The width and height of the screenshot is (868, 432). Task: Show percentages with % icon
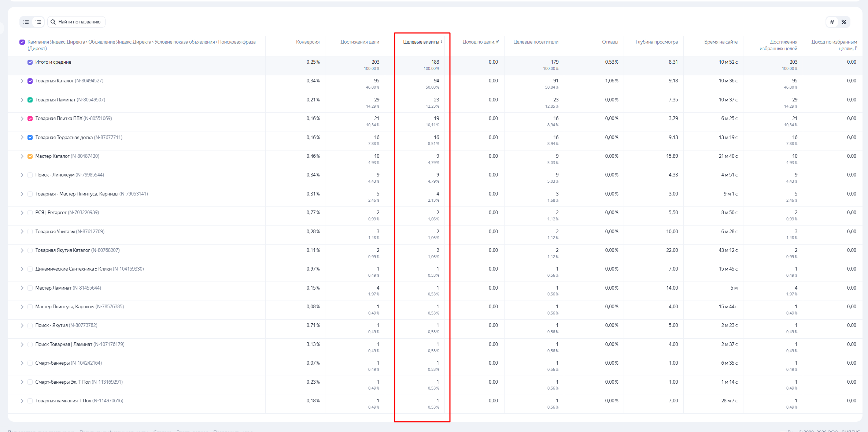coord(844,22)
